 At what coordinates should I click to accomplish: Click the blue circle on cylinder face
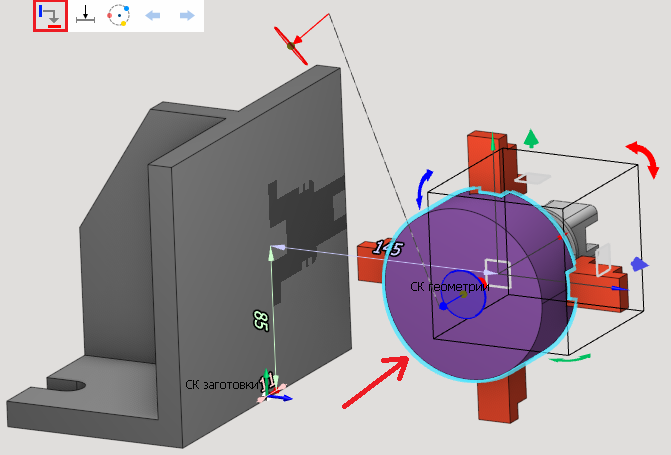pyautogui.click(x=462, y=295)
